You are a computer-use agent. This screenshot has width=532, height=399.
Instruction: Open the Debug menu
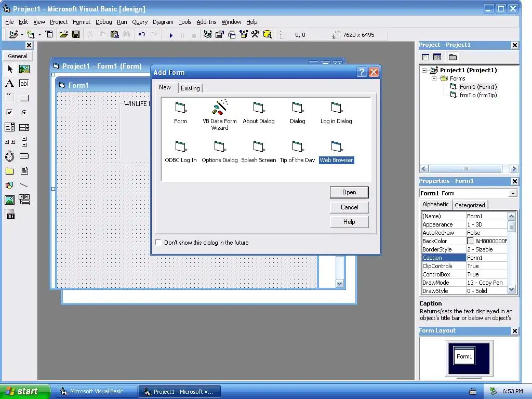[x=103, y=22]
